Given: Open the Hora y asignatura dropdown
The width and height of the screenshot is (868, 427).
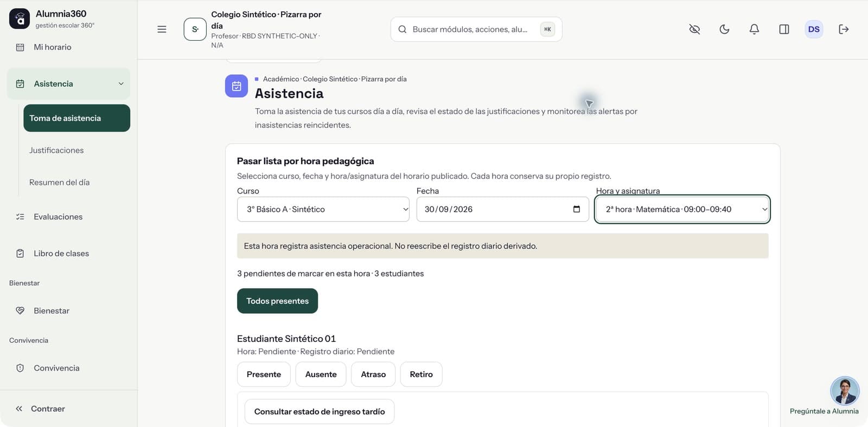Looking at the screenshot, I should coord(682,209).
